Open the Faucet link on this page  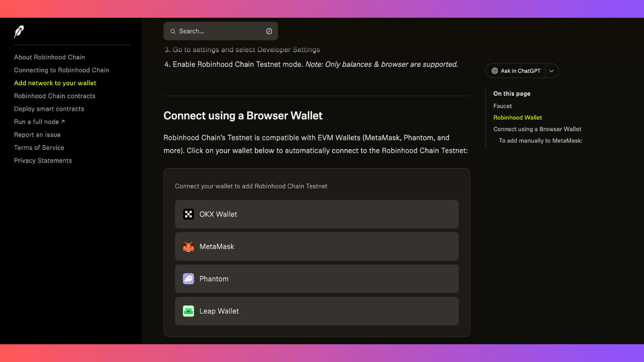pyautogui.click(x=502, y=106)
